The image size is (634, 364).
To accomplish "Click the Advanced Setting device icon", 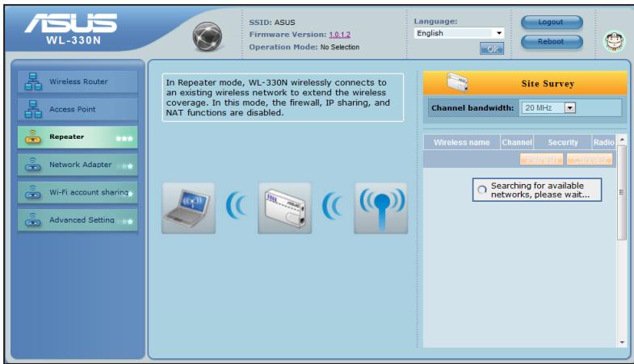I will click(33, 220).
